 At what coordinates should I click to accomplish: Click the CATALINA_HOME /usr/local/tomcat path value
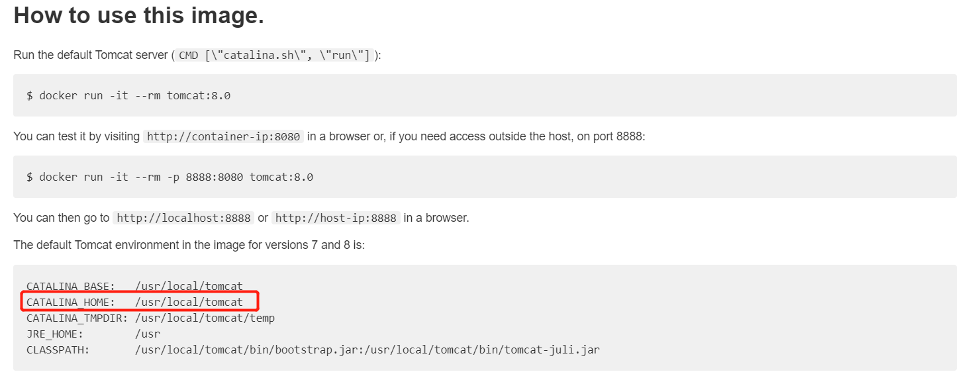click(189, 303)
